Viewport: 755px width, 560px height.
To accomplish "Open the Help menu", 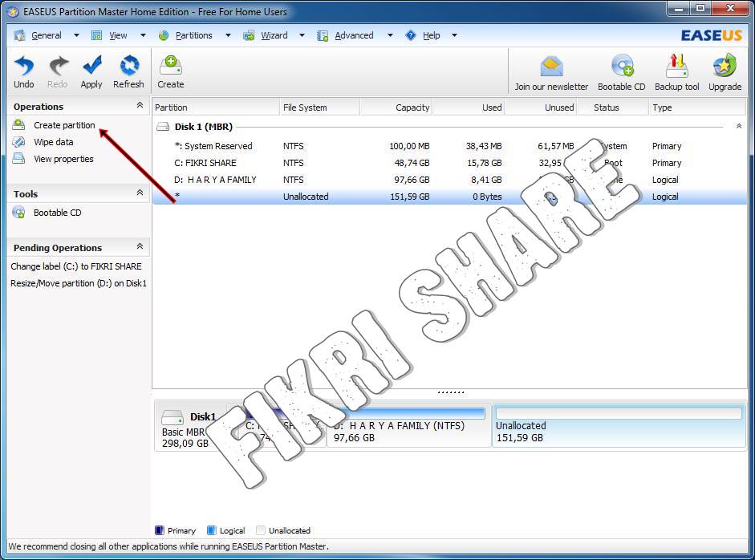I will (432, 35).
